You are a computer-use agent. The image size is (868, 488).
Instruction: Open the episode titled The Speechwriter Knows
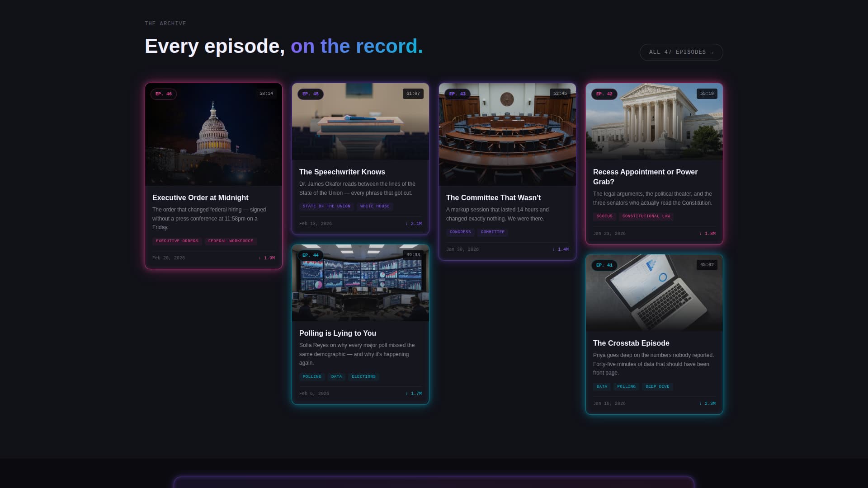342,172
